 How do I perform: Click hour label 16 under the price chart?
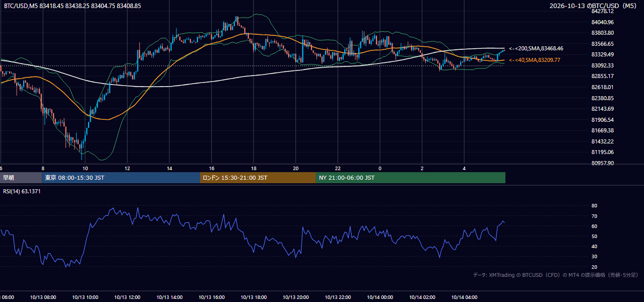[x=212, y=168]
